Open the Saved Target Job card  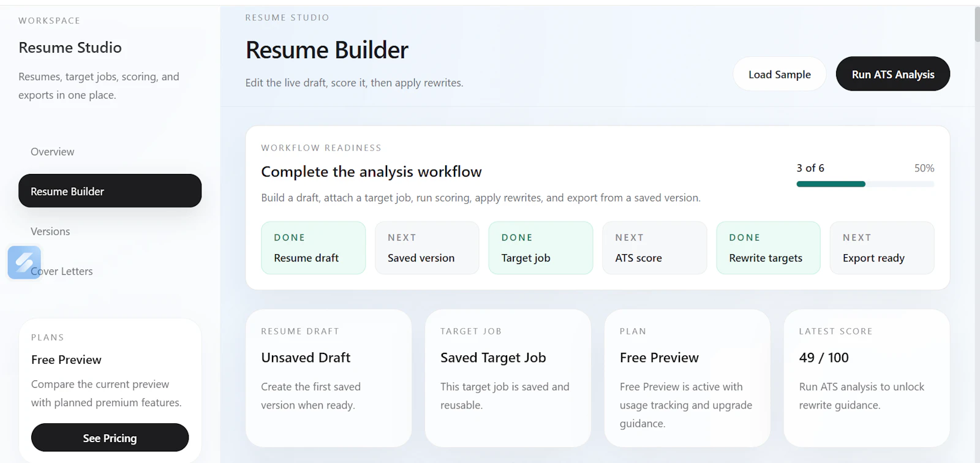(508, 378)
